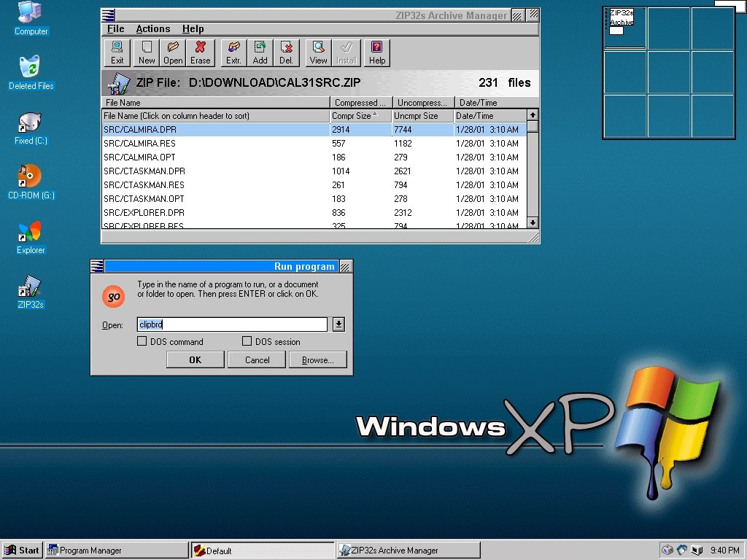This screenshot has height=560, width=747.
Task: Open the Help toolbar icon
Action: coord(377,52)
